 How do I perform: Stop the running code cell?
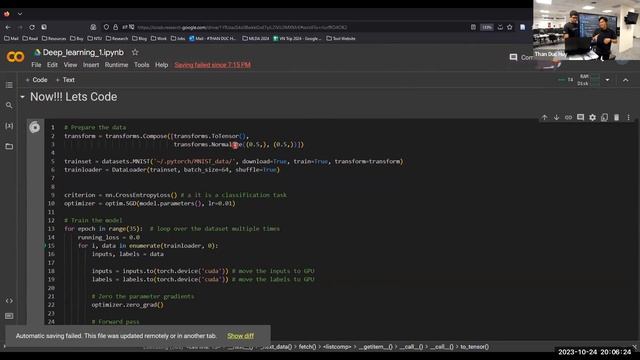(35, 127)
